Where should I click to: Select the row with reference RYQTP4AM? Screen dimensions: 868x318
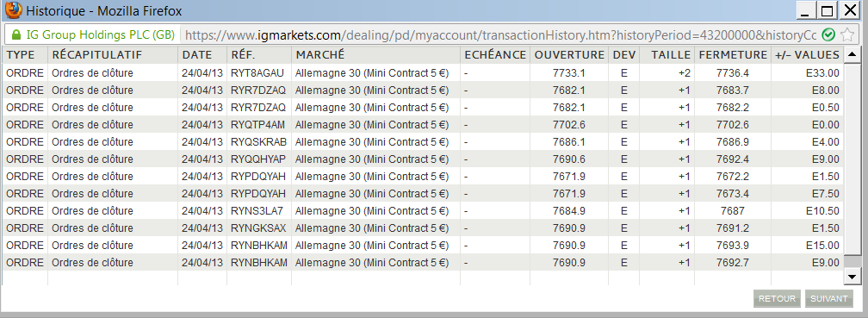(424, 125)
